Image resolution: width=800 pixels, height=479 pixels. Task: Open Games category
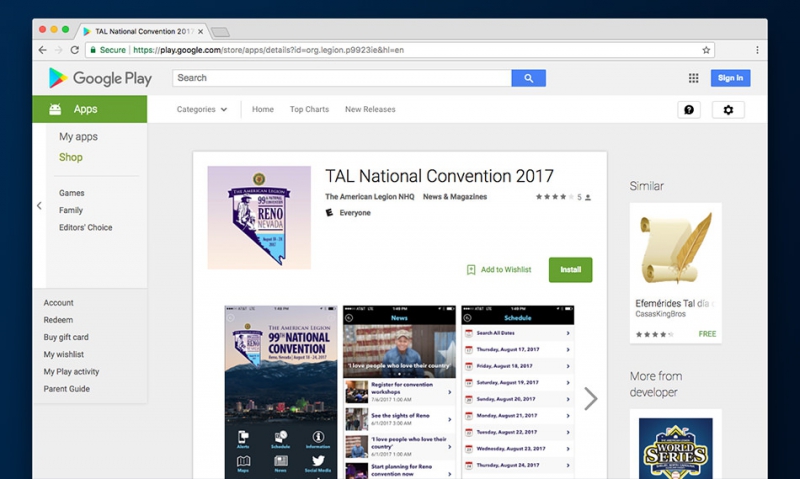(71, 193)
